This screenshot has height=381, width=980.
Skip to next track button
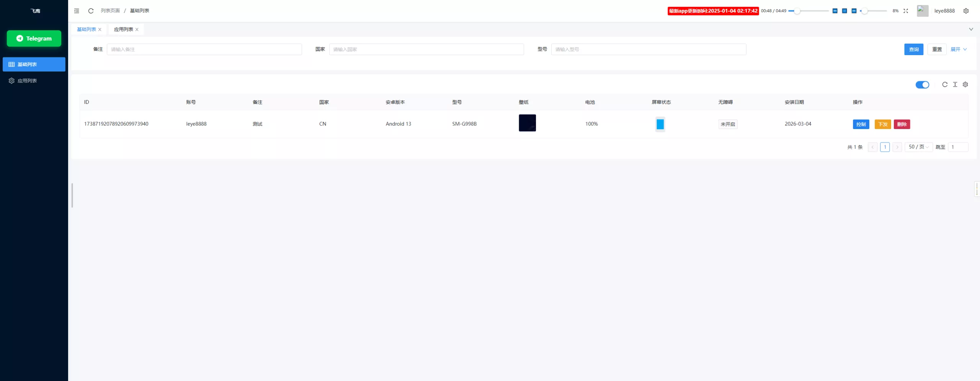[x=854, y=11]
